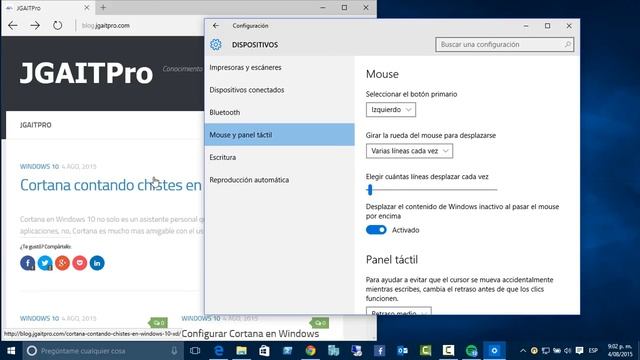Open File Explorer from the taskbar
The height and width of the screenshot is (360, 640).
[242, 351]
